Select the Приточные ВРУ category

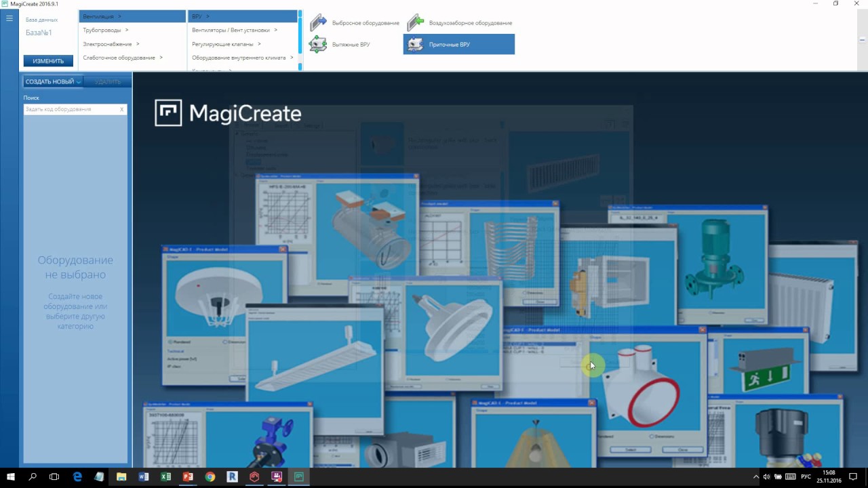click(459, 45)
